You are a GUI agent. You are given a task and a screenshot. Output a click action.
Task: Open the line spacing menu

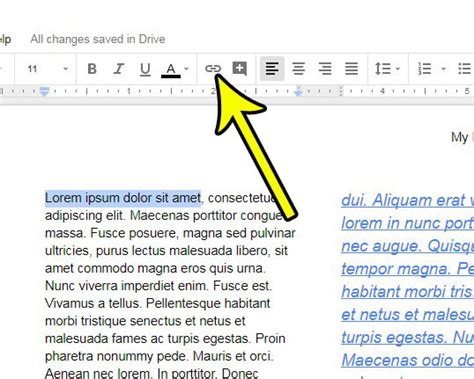pyautogui.click(x=387, y=69)
